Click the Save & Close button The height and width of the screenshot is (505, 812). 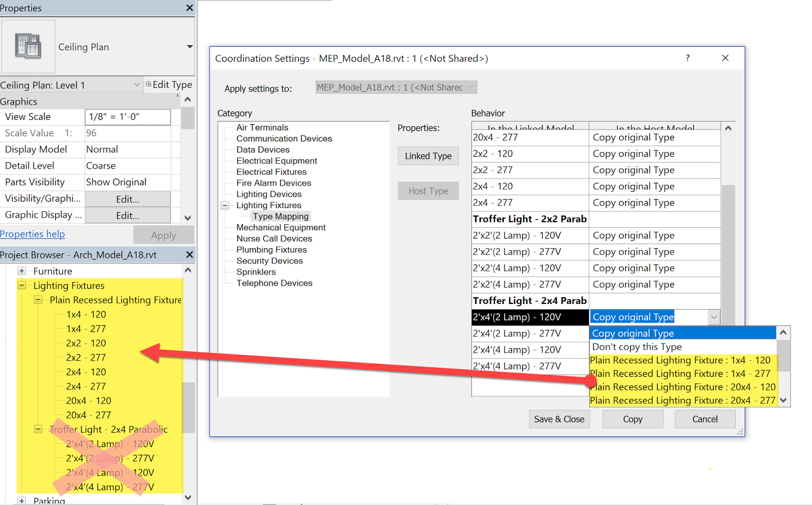coord(559,419)
